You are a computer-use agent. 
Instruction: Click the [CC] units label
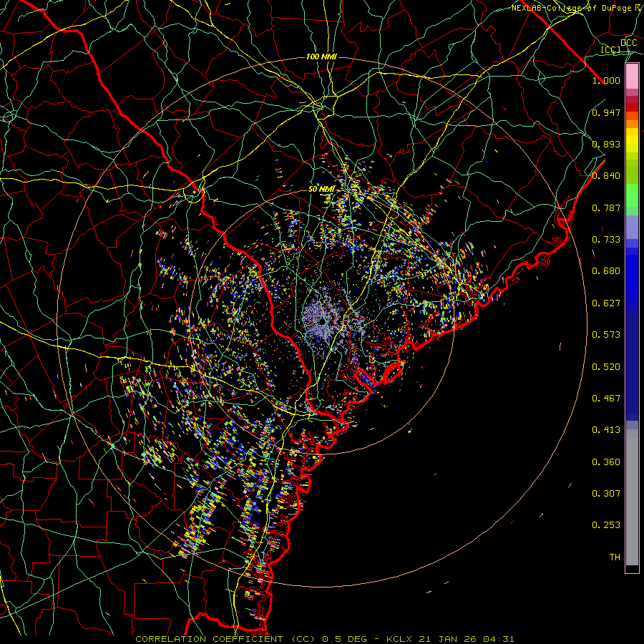(x=611, y=49)
